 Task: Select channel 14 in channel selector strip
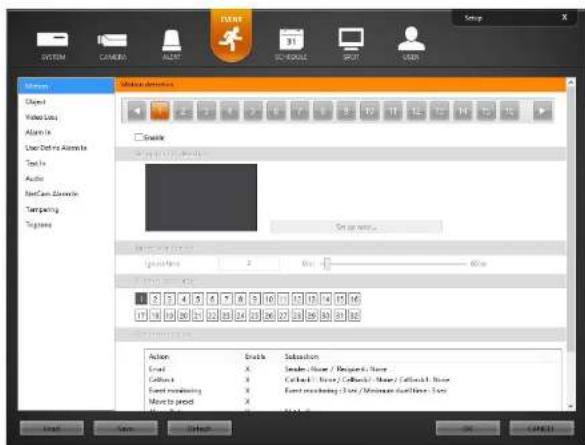pyautogui.click(x=463, y=111)
